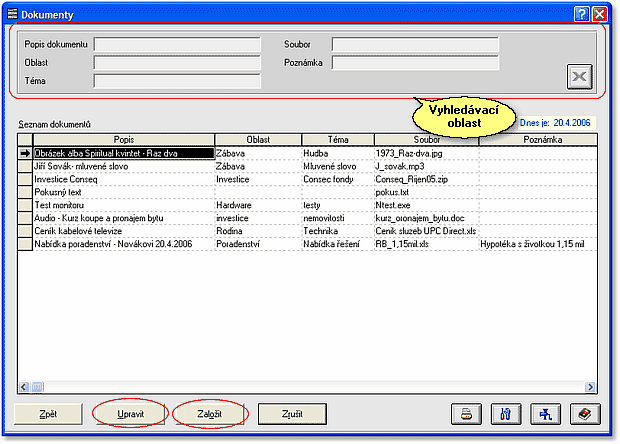This screenshot has height=444, width=620.
Task: Sort by the Popis column header
Action: point(124,140)
